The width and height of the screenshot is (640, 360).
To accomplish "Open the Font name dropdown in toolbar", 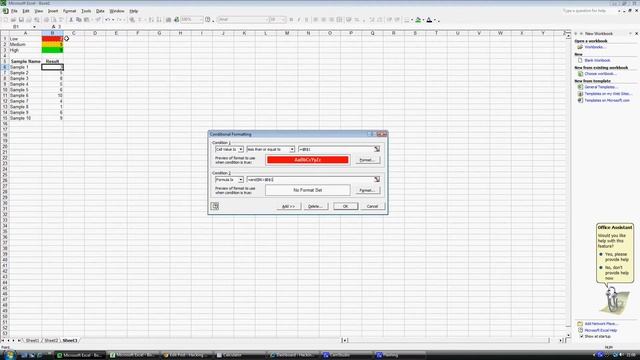I will pyautogui.click(x=267, y=20).
